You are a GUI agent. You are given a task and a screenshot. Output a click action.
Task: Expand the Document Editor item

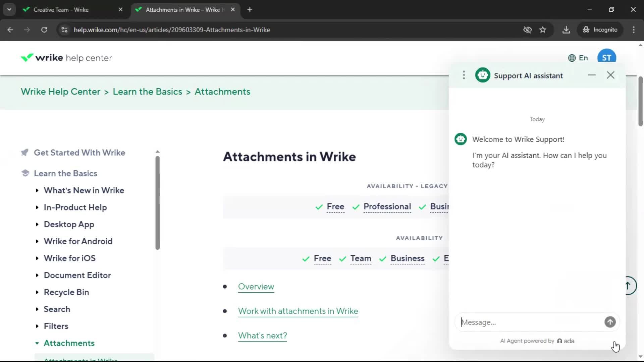coord(77,276)
